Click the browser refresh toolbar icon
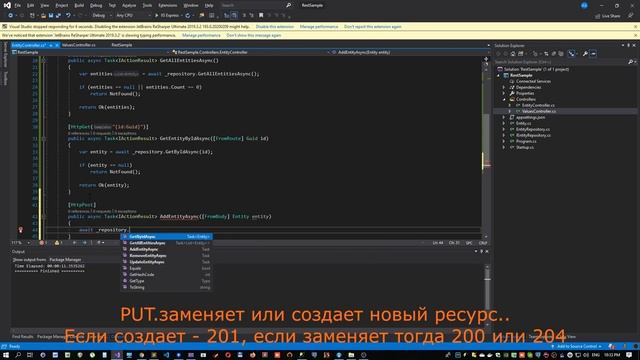 [188, 16]
